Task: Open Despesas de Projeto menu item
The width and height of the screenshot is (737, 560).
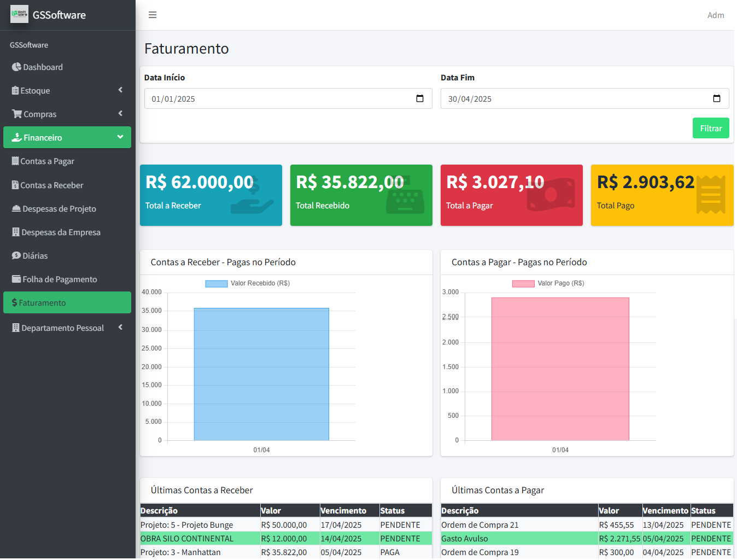Action: coord(59,208)
